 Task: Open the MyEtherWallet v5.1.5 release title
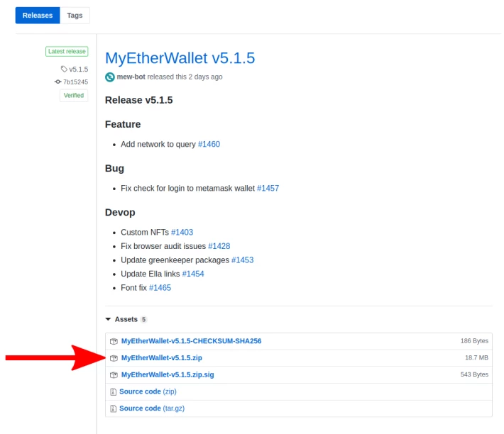(x=180, y=58)
